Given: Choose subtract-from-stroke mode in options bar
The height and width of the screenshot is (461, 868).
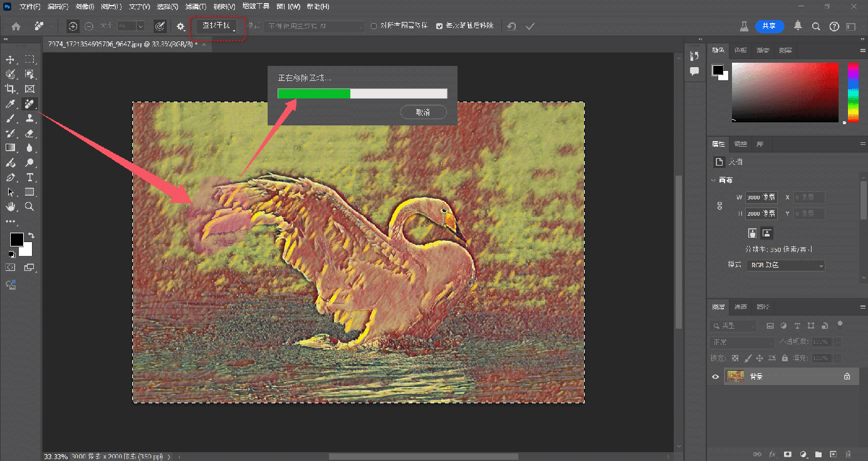Looking at the screenshot, I should [89, 26].
